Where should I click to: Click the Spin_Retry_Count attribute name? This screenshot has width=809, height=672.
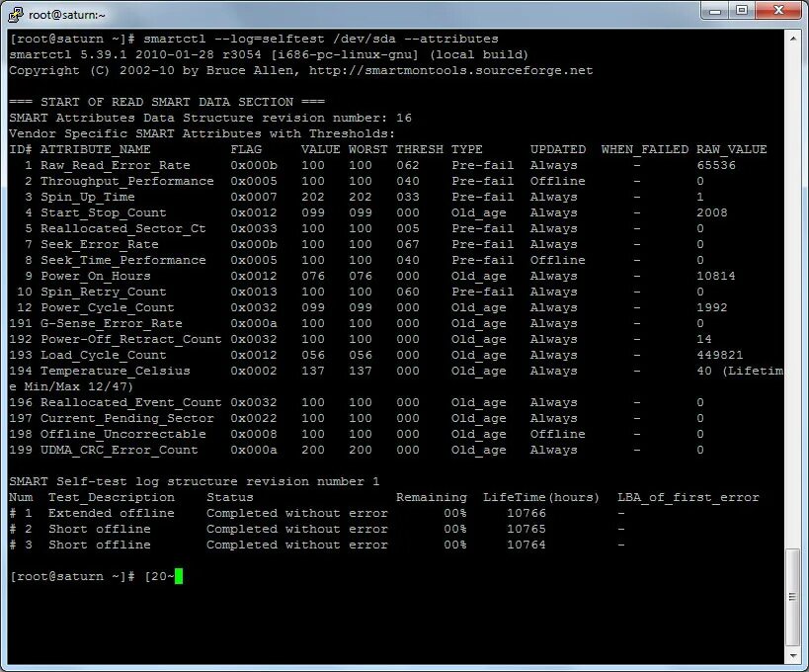click(x=103, y=292)
